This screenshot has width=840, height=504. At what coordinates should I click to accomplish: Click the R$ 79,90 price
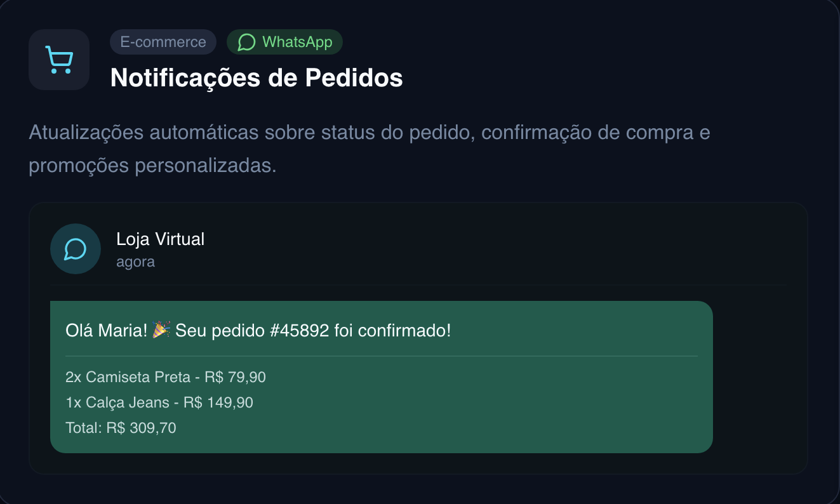pos(235,377)
